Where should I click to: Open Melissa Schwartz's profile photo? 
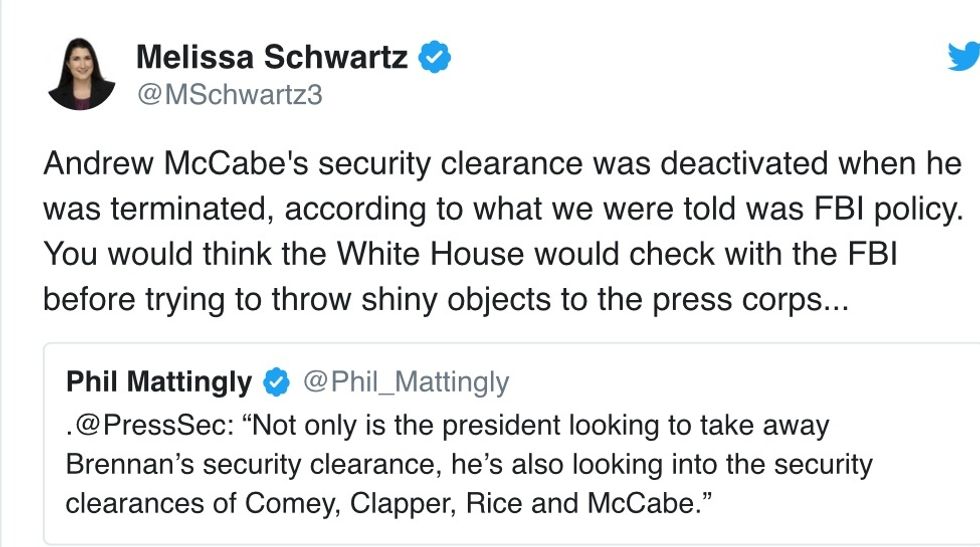81,74
